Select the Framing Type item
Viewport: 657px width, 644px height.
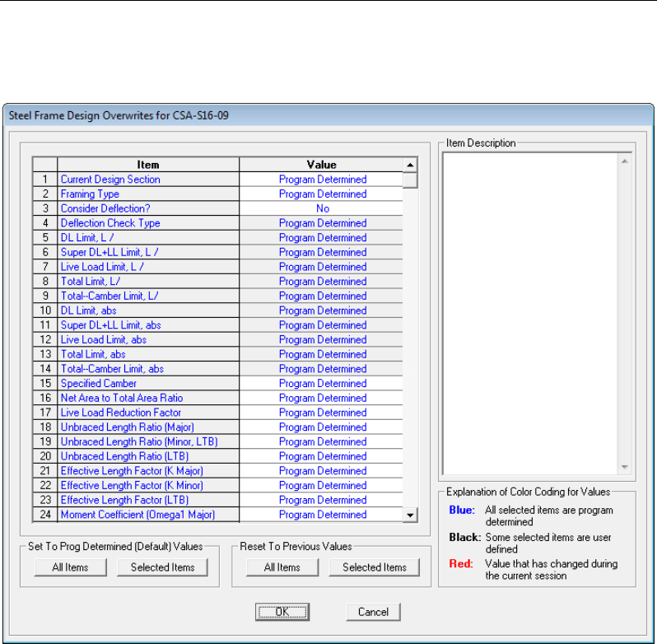148,194
